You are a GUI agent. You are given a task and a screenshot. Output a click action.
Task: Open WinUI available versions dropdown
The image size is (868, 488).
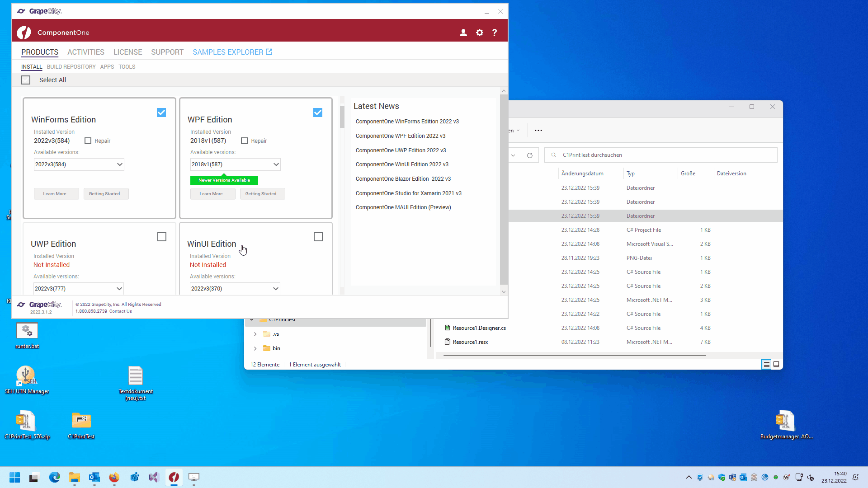235,289
